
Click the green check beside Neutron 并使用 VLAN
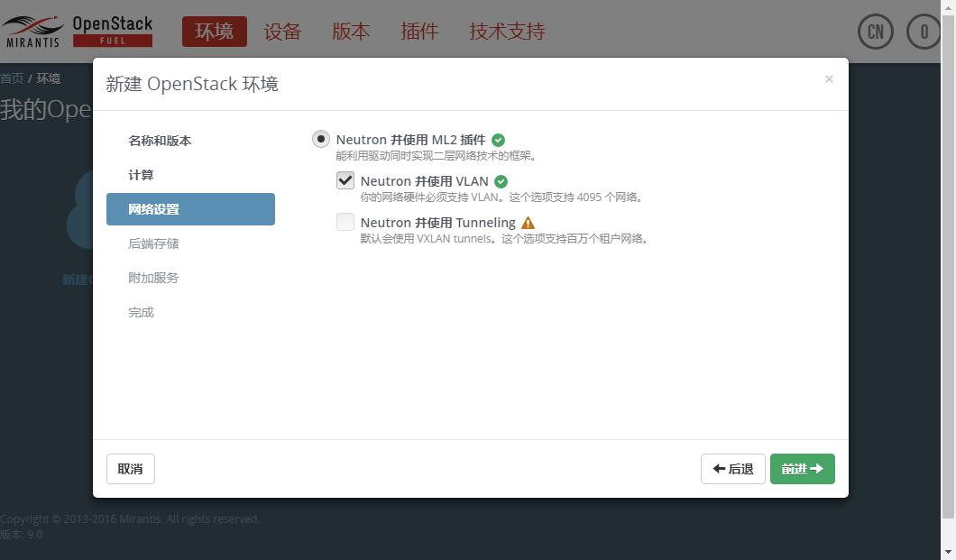(x=501, y=180)
